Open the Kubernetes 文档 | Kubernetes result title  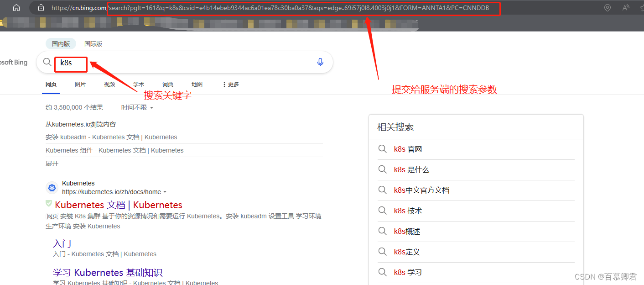[x=119, y=205]
